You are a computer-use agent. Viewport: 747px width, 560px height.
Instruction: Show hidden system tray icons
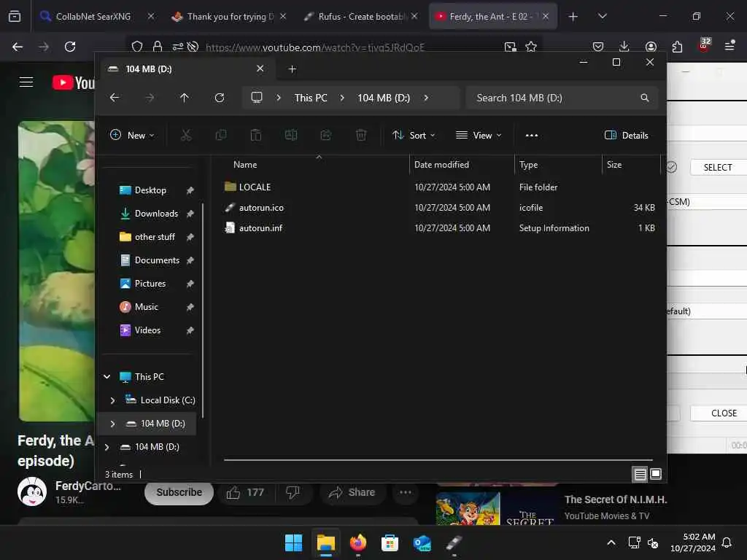click(x=611, y=542)
